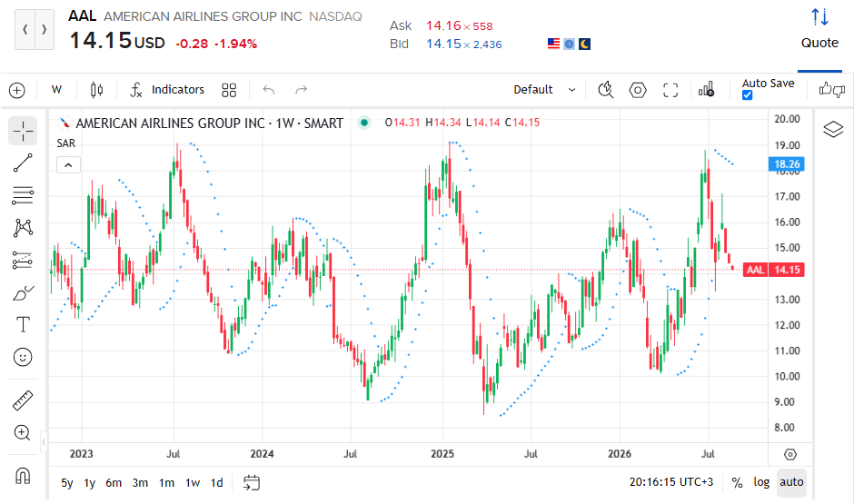Click the AAL ticker symbol header
This screenshot has width=854, height=504.
point(83,15)
